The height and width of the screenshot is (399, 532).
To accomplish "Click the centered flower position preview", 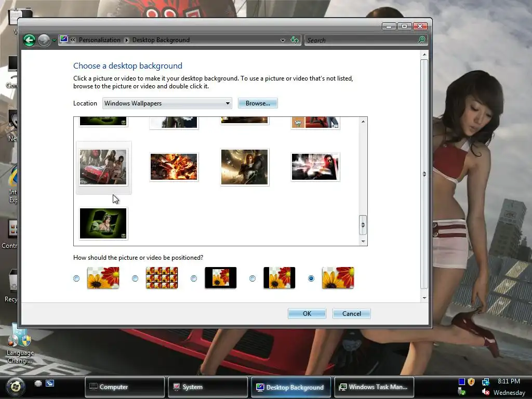I will (x=220, y=277).
